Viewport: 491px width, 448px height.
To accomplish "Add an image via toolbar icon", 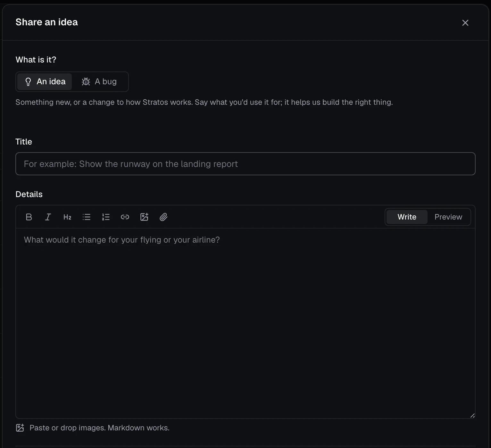I will (x=144, y=217).
